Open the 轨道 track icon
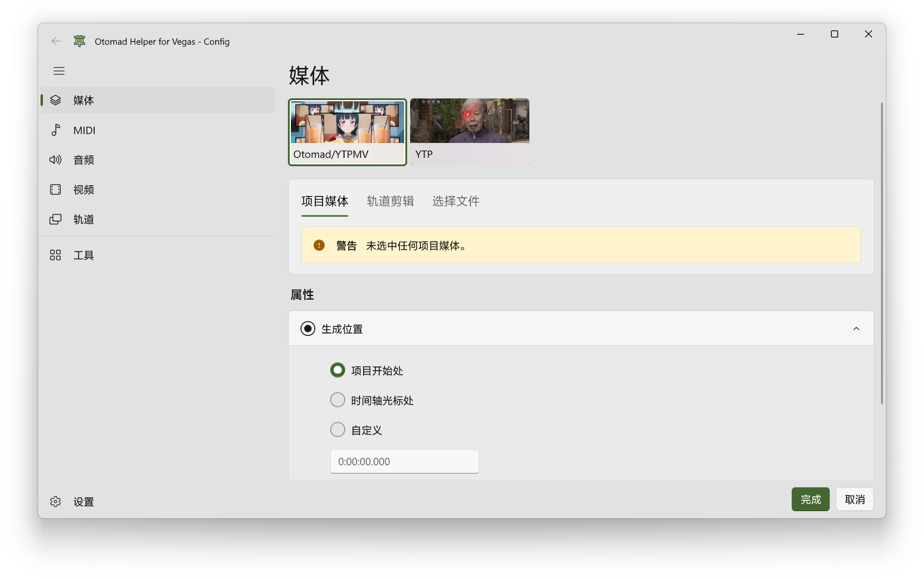Screen dimensions: 924x579 [x=55, y=219]
